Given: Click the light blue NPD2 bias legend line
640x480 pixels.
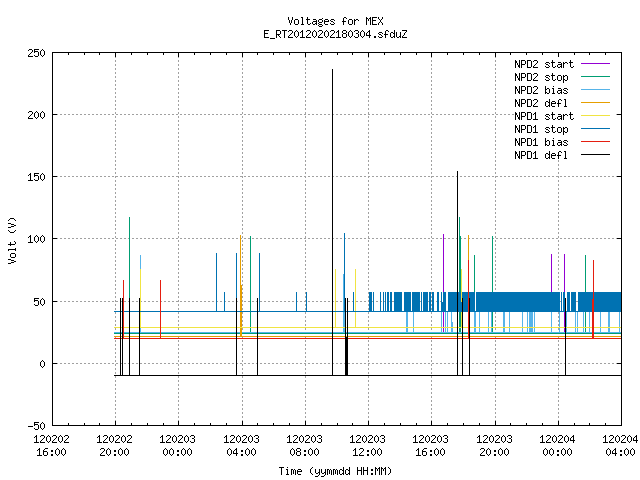Looking at the screenshot, I should tap(596, 90).
